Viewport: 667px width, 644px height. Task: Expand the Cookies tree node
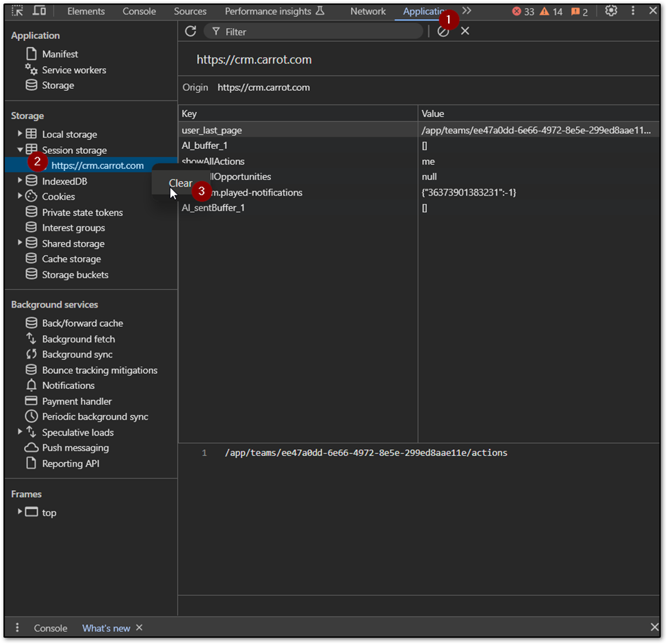20,196
